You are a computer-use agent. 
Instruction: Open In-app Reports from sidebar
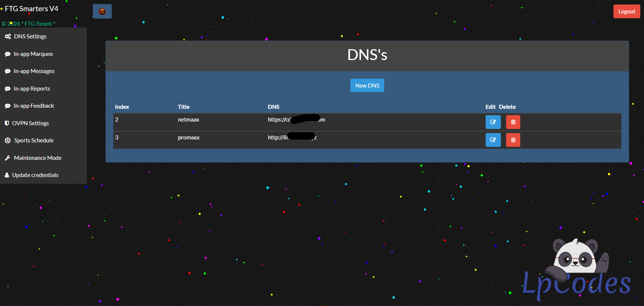pos(32,89)
